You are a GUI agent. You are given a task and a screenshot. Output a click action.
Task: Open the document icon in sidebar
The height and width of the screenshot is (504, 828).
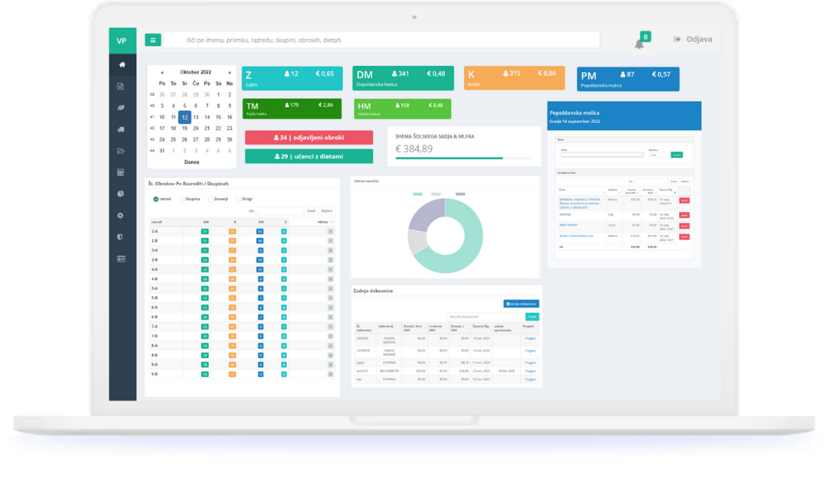[120, 86]
